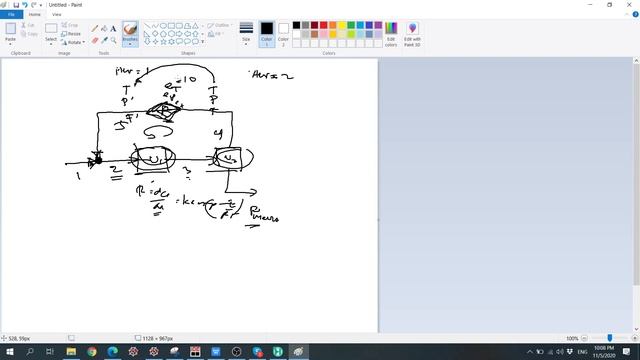The height and width of the screenshot is (360, 640).
Task: Click the Cut button
Action: point(29,25)
